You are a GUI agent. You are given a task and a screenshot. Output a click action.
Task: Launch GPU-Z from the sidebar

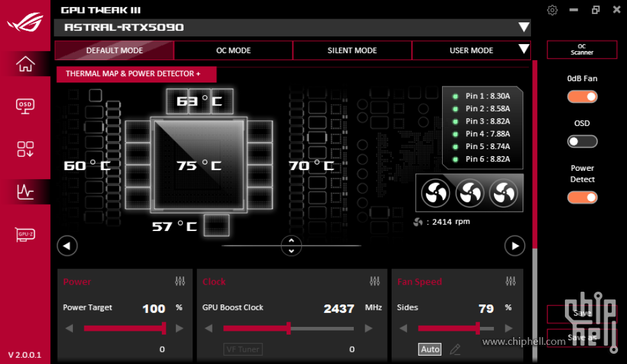tap(25, 235)
